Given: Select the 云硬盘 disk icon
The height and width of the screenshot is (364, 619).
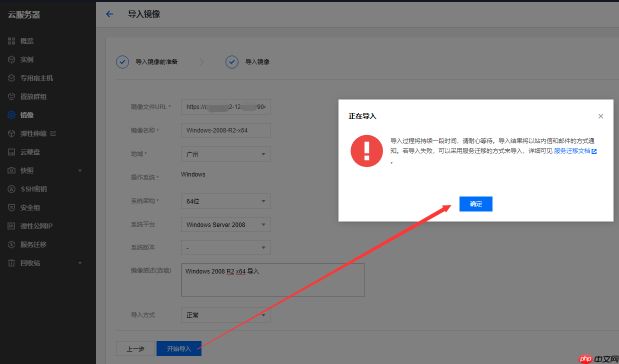Looking at the screenshot, I should click(x=11, y=152).
